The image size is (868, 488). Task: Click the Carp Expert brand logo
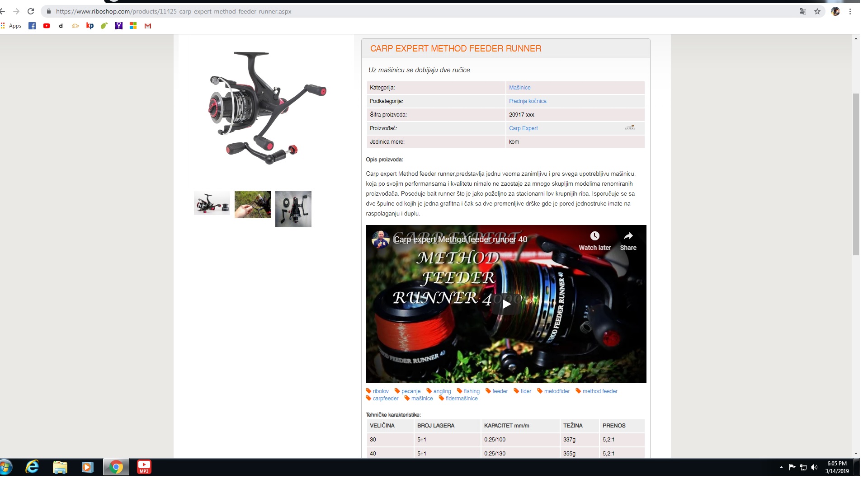tap(630, 128)
